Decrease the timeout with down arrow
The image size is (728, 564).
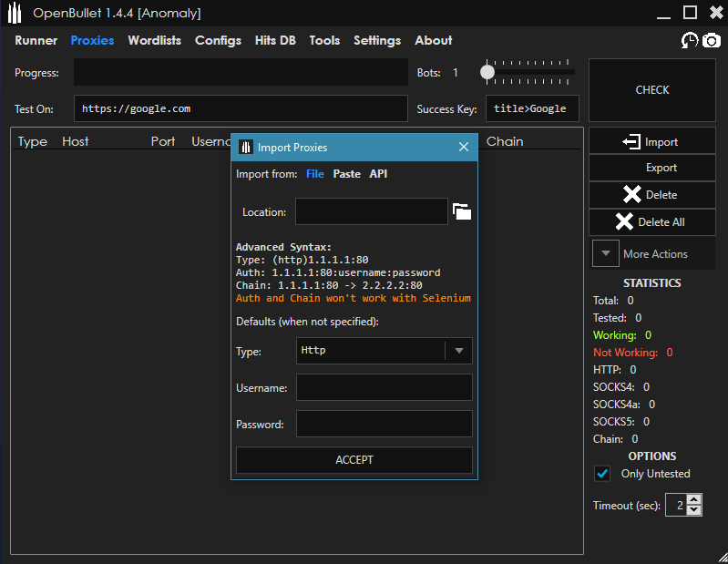(693, 509)
